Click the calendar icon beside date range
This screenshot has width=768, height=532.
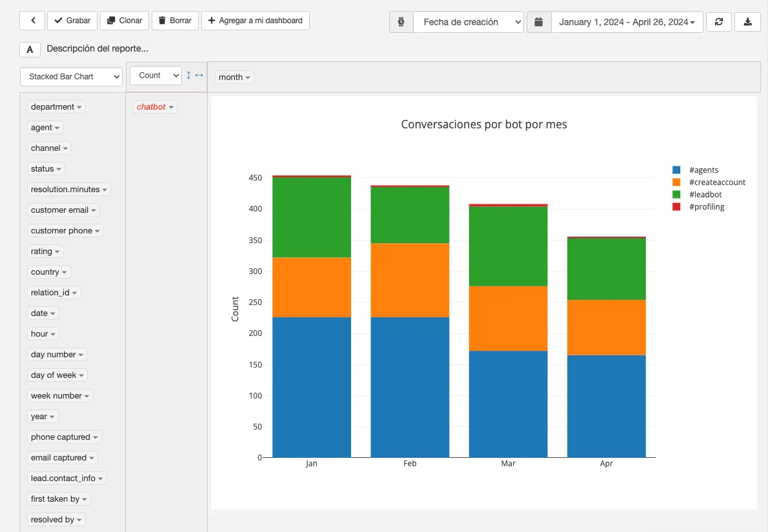pos(539,22)
